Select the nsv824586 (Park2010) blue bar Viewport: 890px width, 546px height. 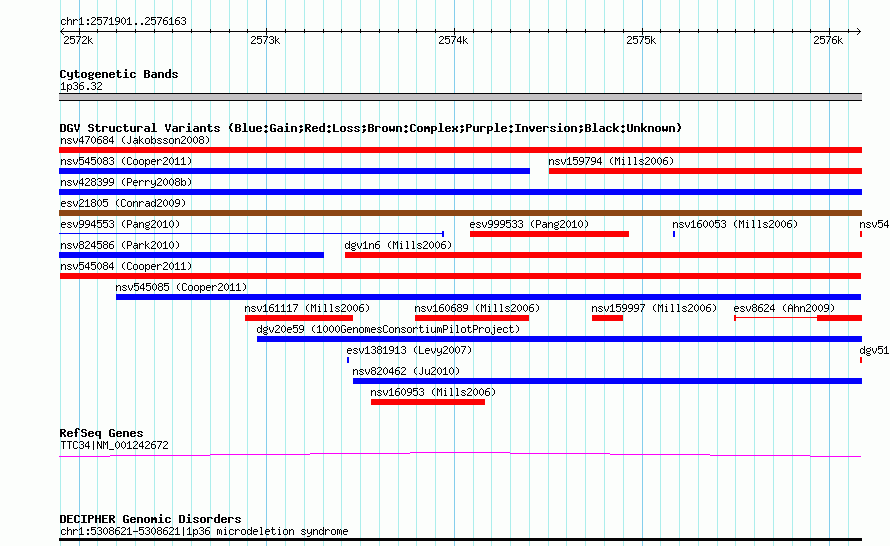(x=191, y=255)
